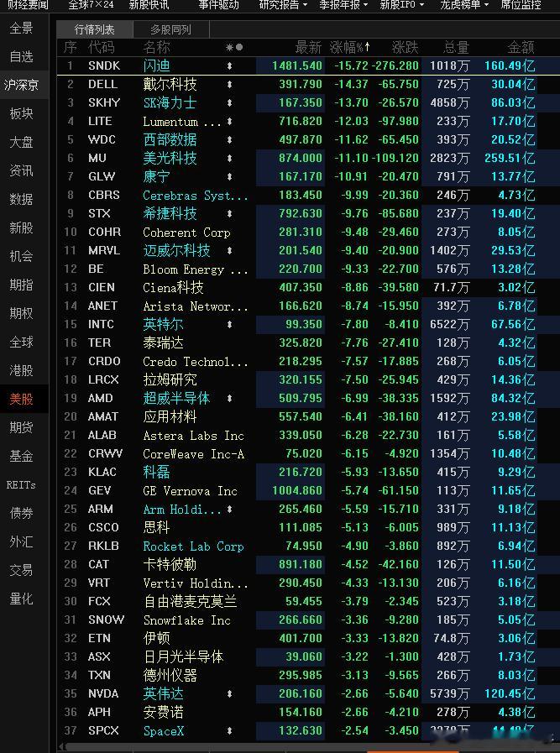Image resolution: width=560 pixels, height=753 pixels.
Task: Sort by the 总量 column header
Action: pos(456,47)
